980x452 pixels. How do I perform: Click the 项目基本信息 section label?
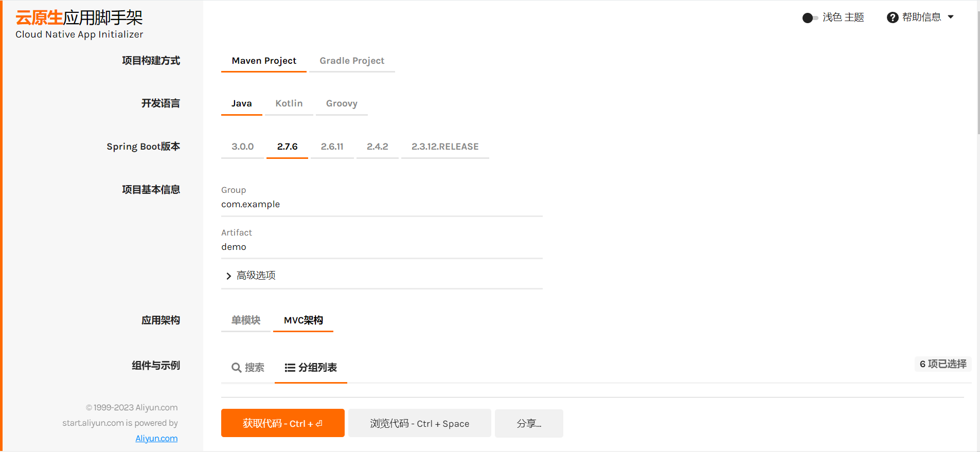151,190
